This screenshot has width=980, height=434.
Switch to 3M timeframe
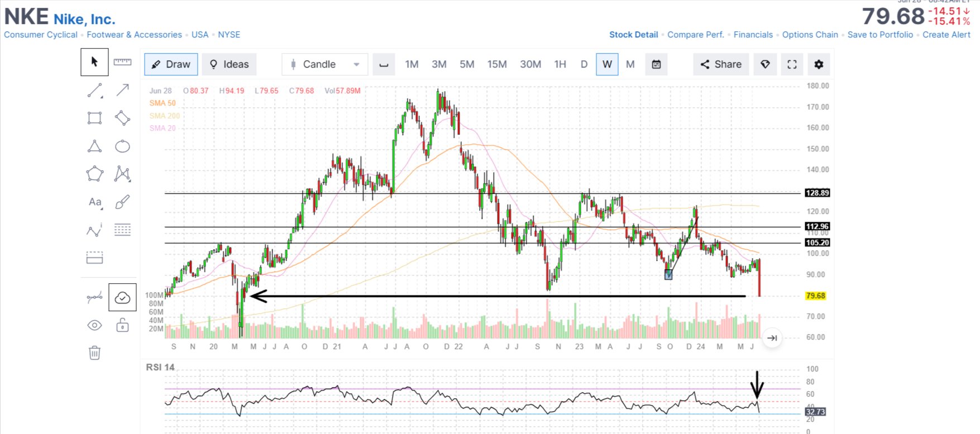439,64
